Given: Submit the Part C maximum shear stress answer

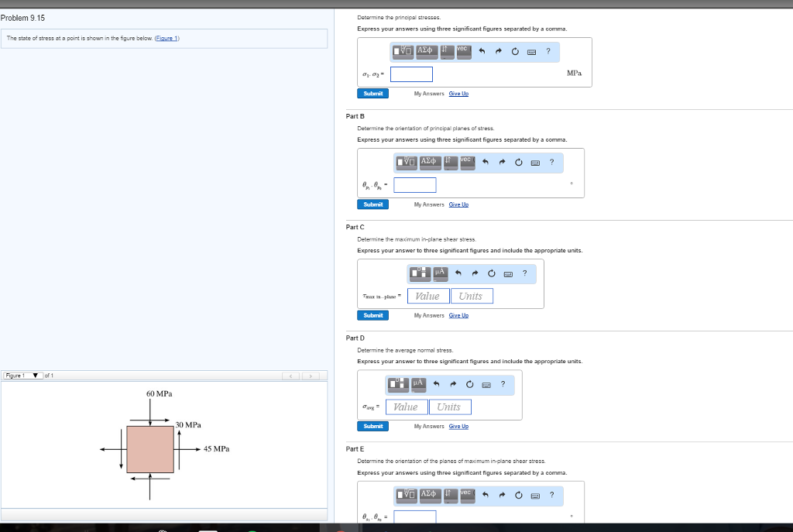Looking at the screenshot, I should 372,315.
